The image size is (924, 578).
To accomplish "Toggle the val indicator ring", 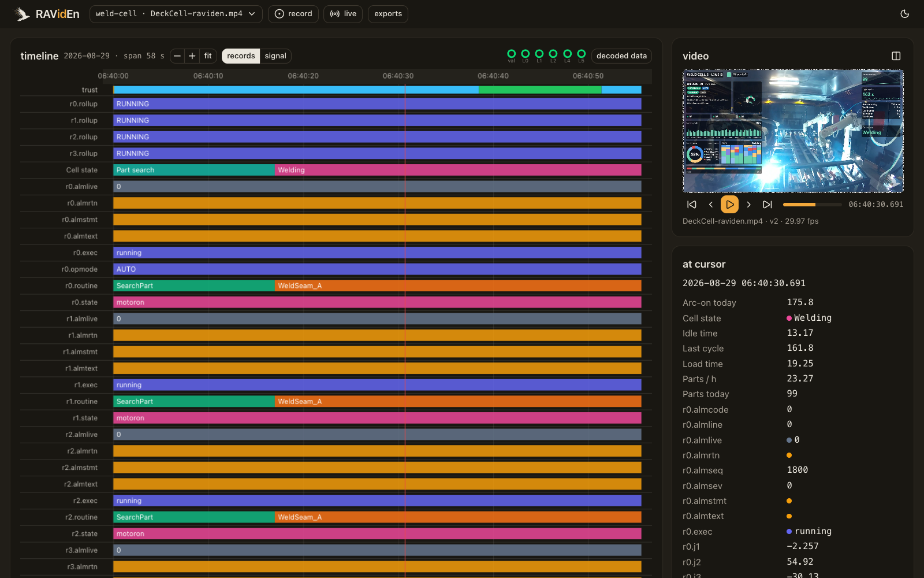I will (x=511, y=54).
